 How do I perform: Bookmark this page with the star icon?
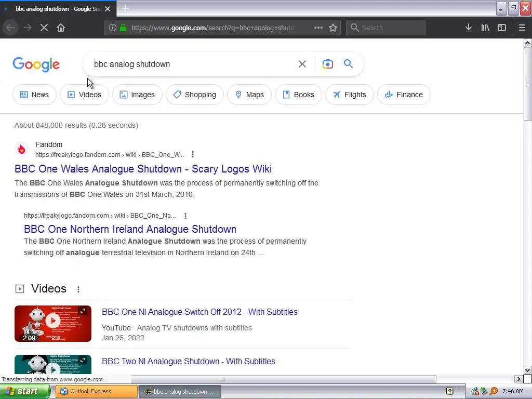(333, 28)
